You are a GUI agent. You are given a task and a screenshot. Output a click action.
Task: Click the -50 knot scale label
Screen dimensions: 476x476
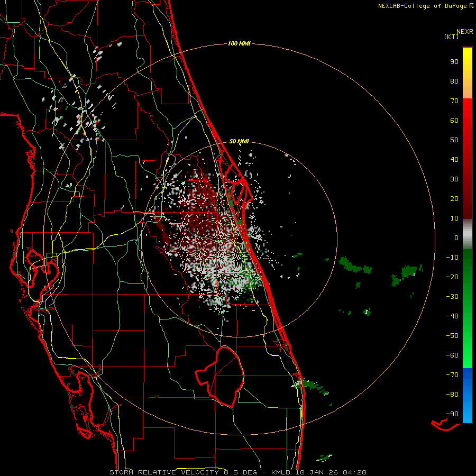452,336
